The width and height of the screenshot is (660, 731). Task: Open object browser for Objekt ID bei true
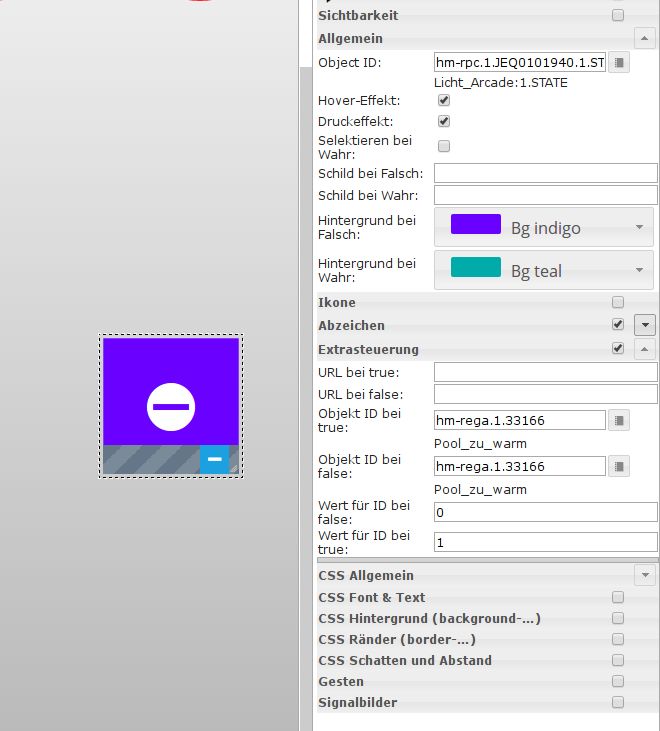[620, 420]
